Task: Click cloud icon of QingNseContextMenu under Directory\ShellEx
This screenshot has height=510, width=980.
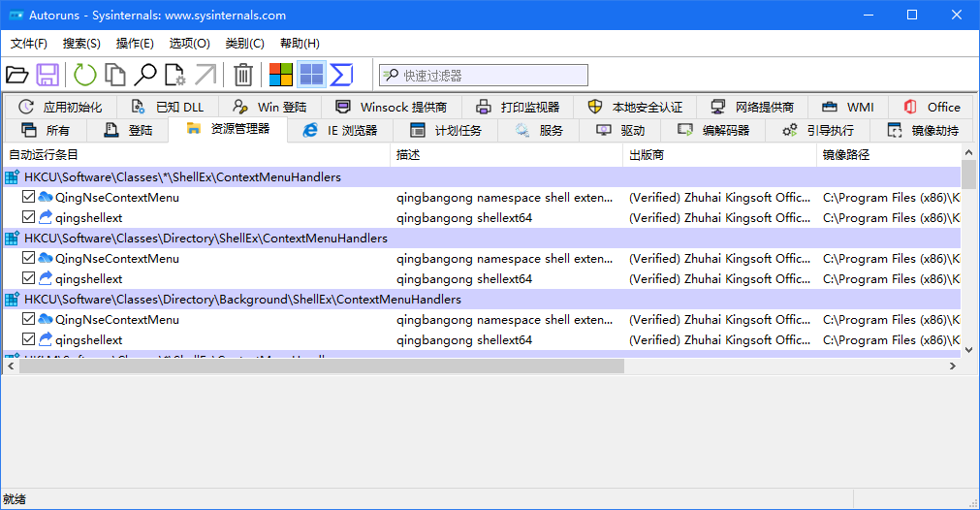Action: tap(45, 258)
